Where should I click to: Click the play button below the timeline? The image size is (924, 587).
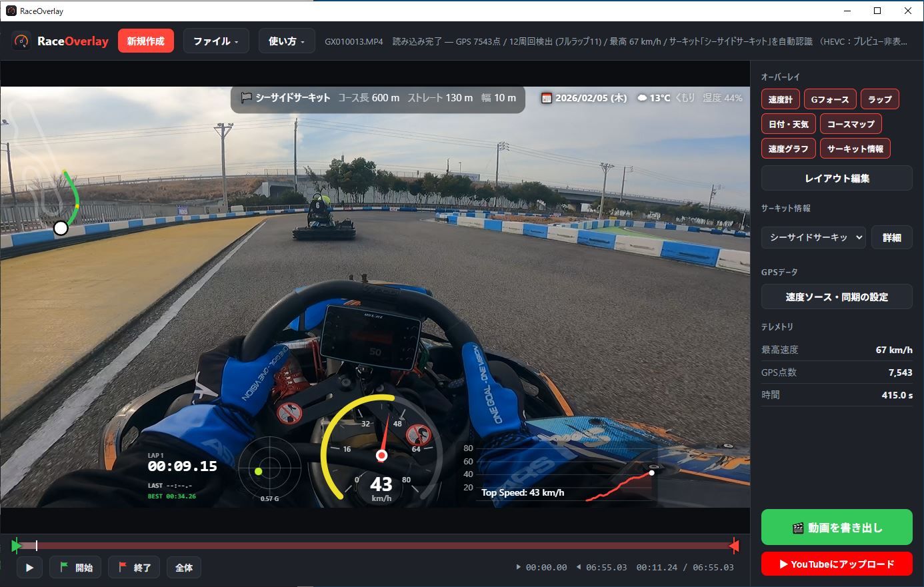[29, 568]
